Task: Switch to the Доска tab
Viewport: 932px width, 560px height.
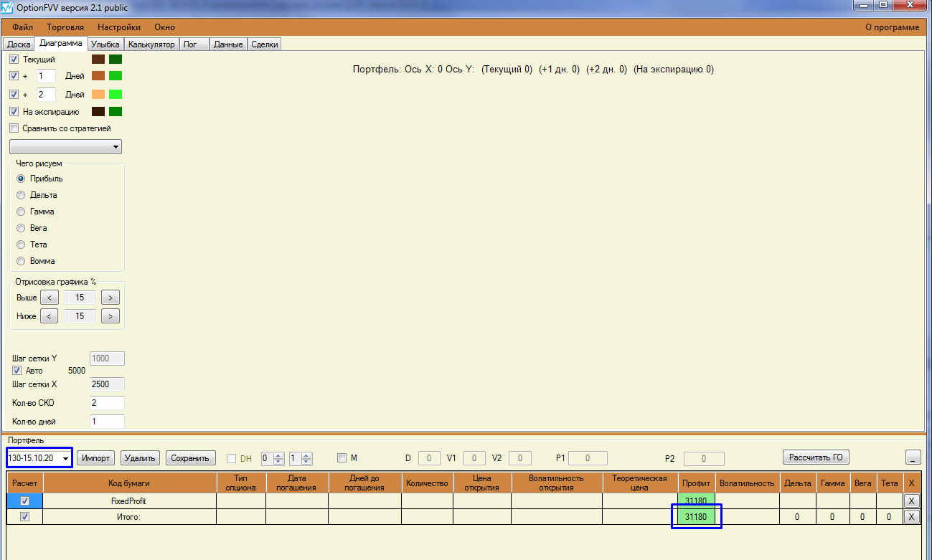Action: tap(19, 44)
